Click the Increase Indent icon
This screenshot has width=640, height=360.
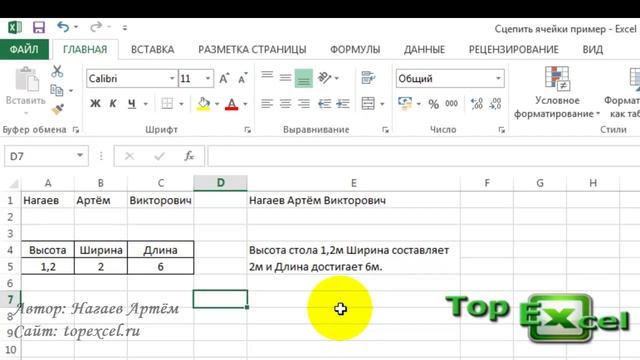[343, 104]
